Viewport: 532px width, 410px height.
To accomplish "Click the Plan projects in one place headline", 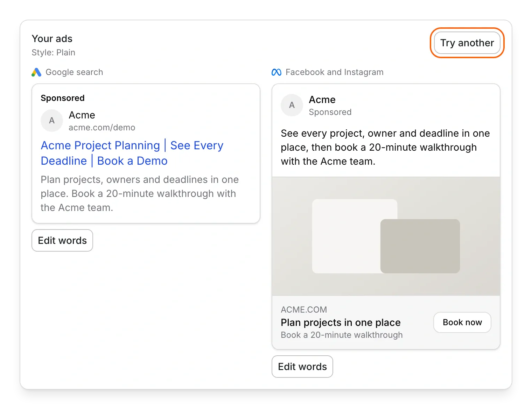I will 341,322.
